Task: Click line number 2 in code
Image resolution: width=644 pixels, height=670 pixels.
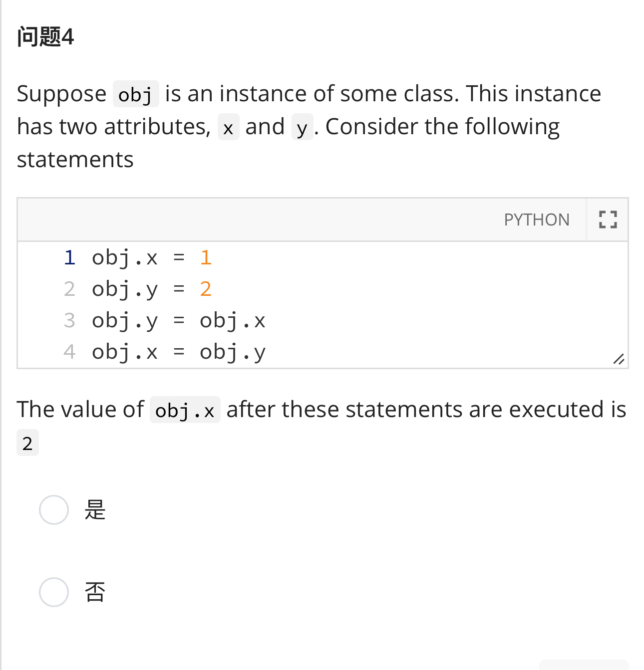Action: (69, 289)
